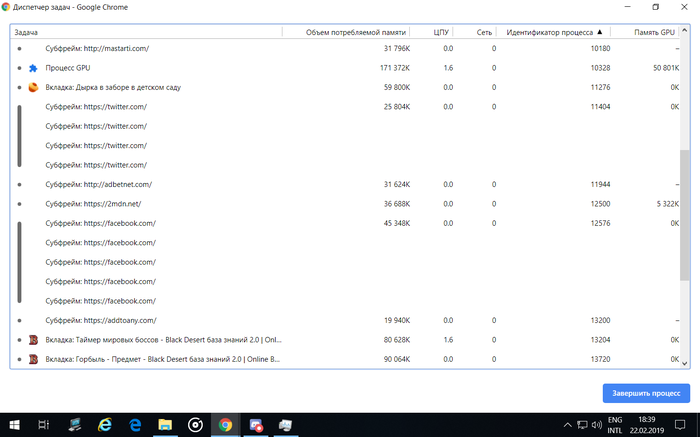The width and height of the screenshot is (700, 437).
Task: Open File Explorer from the taskbar
Action: click(x=164, y=424)
